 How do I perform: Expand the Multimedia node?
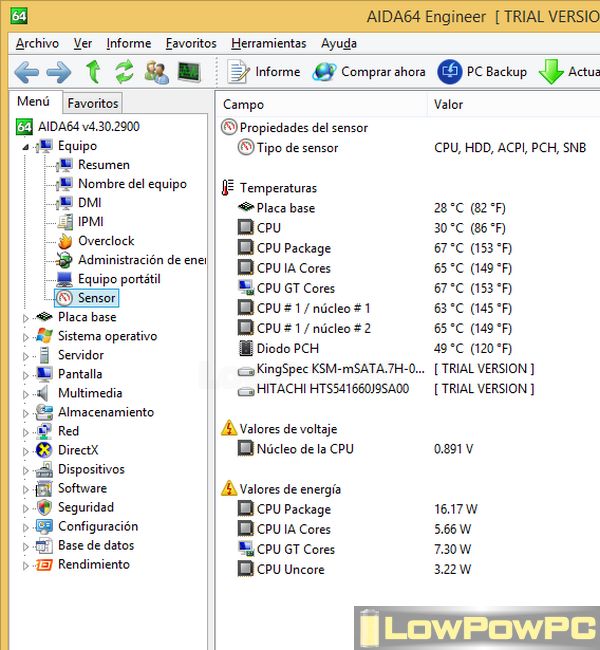26,394
